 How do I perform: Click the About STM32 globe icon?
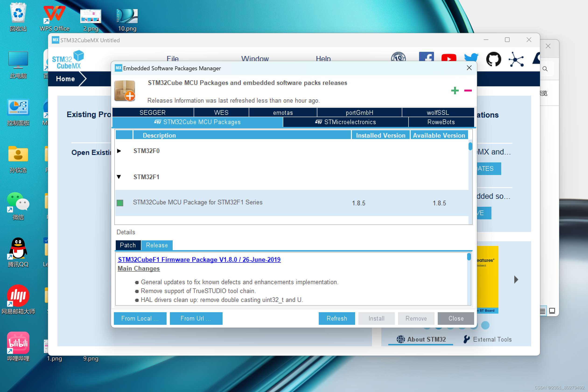(401, 339)
